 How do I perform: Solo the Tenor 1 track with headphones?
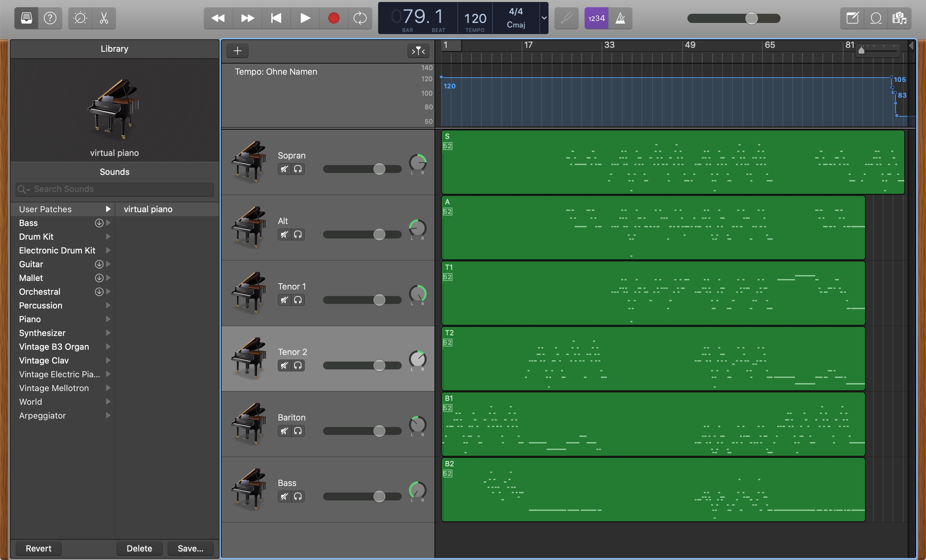(298, 300)
